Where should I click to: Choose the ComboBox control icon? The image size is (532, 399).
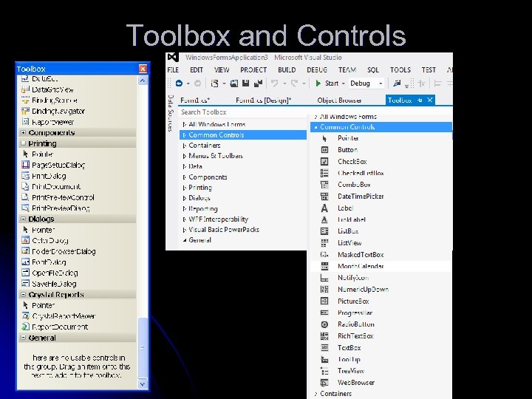tap(324, 185)
